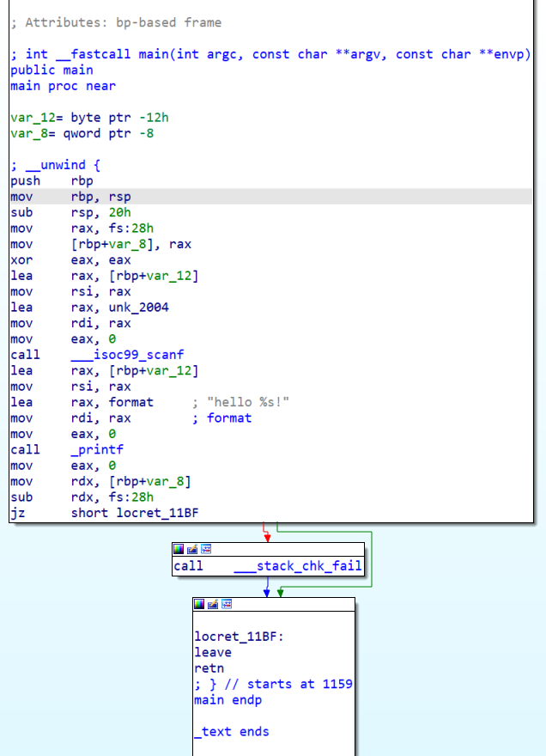This screenshot has width=546, height=756.
Task: Click the "; Attributes: bp-based frame" comment
Action: (x=116, y=22)
